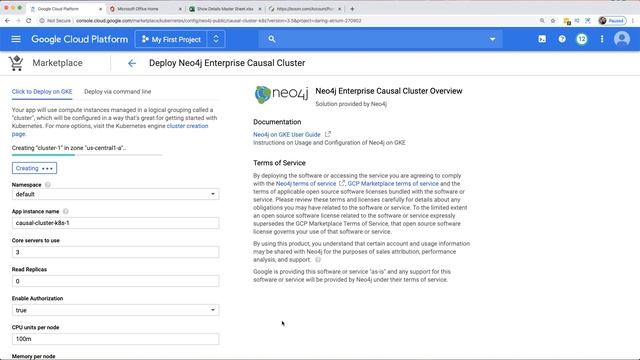Click the browser address bar URL
The height and width of the screenshot is (360, 640).
(218, 20)
